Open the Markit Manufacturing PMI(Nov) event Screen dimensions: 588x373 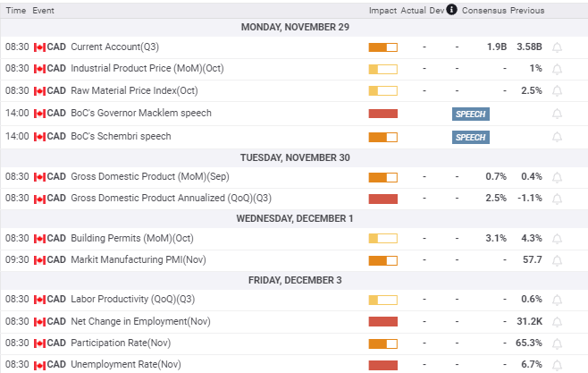[x=132, y=260]
